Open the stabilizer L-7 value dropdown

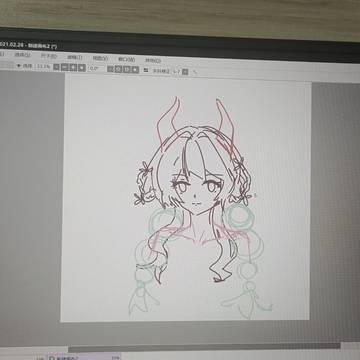coord(177,71)
